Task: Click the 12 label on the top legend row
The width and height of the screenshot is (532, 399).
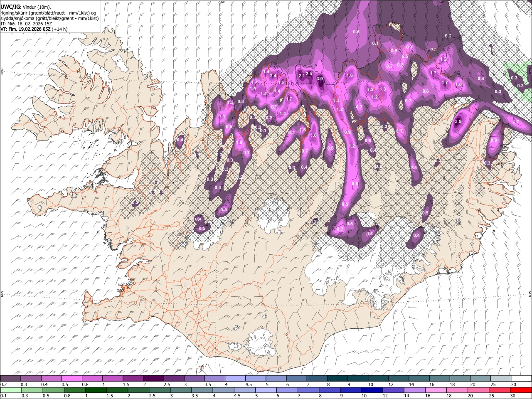Action: [x=391, y=384]
